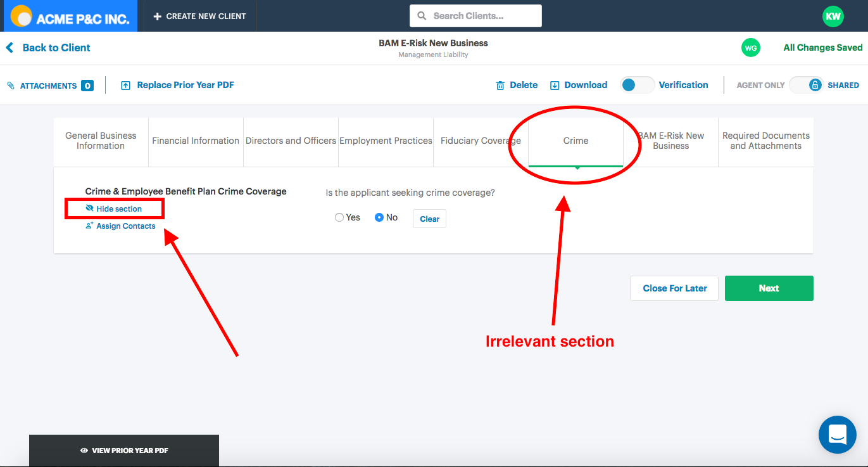Click the ACME P&C Inc. logo
The image size is (868, 467).
click(70, 16)
